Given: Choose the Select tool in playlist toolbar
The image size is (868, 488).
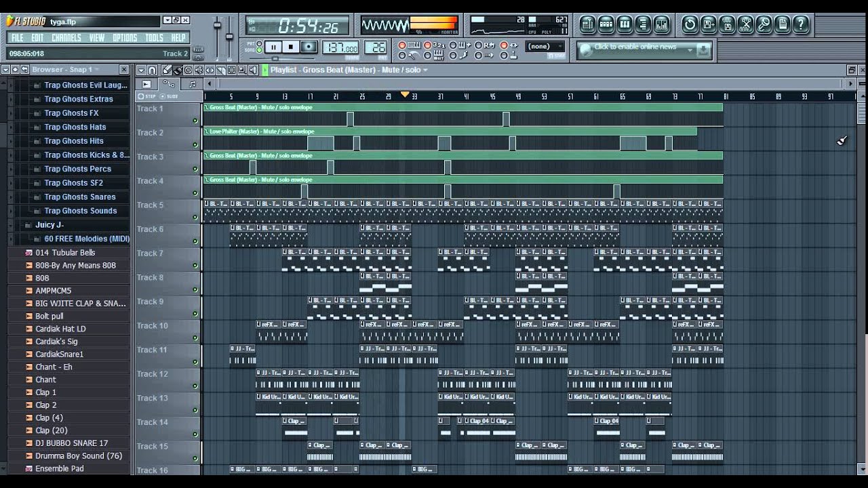Looking at the screenshot, I should [231, 70].
